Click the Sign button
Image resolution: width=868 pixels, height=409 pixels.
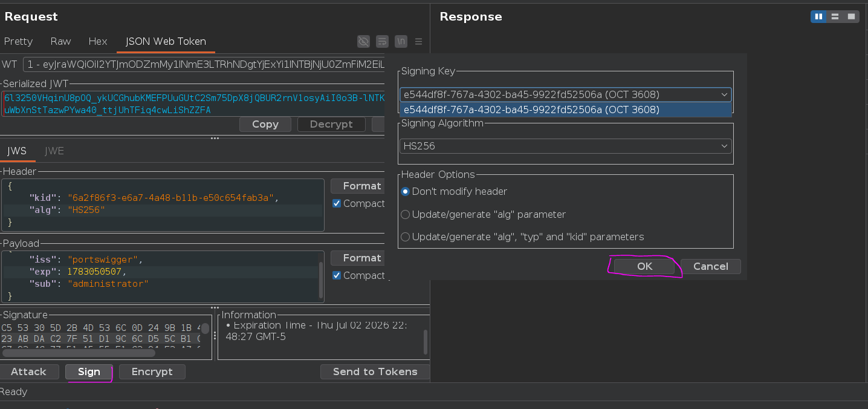click(89, 371)
